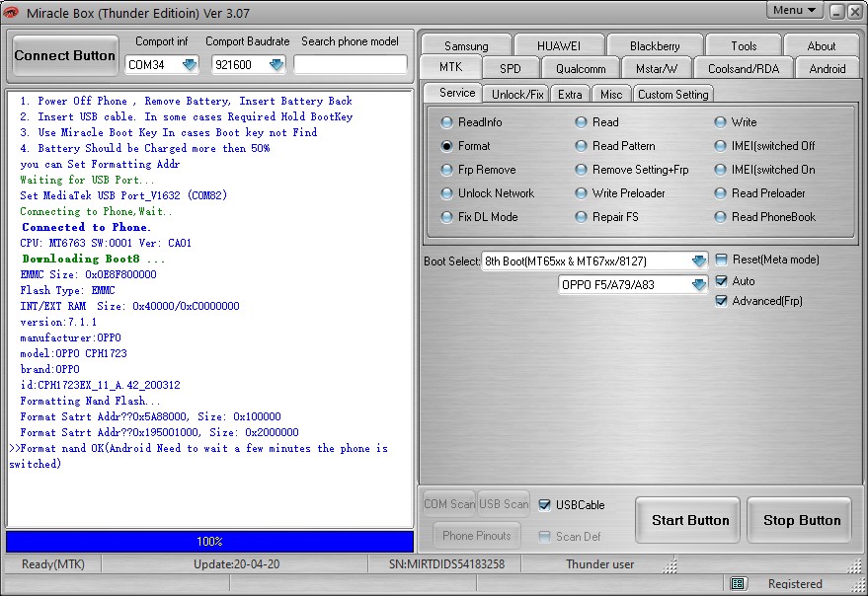Open the About tab

[x=821, y=46]
